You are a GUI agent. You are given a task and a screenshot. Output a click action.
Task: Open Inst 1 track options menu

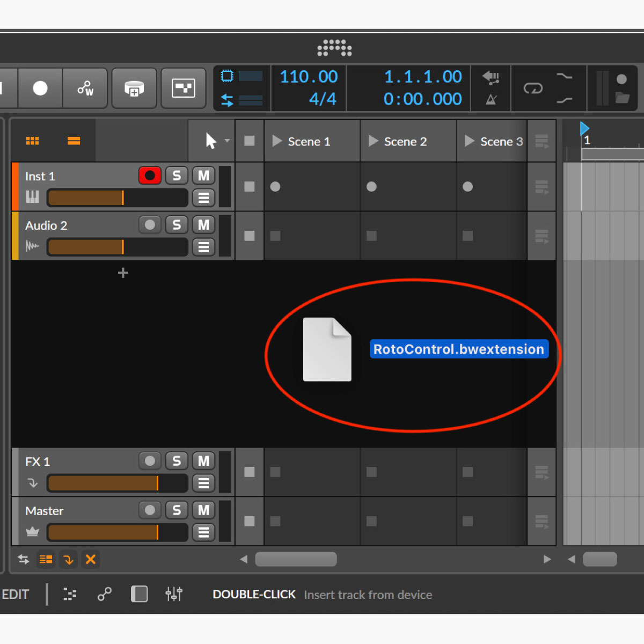[x=203, y=198]
